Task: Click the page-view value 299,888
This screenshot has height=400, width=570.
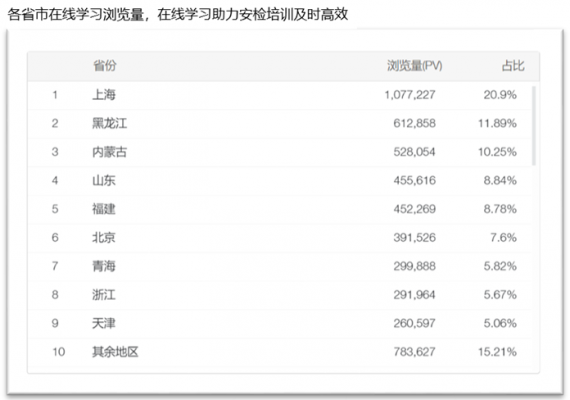Action: click(414, 266)
